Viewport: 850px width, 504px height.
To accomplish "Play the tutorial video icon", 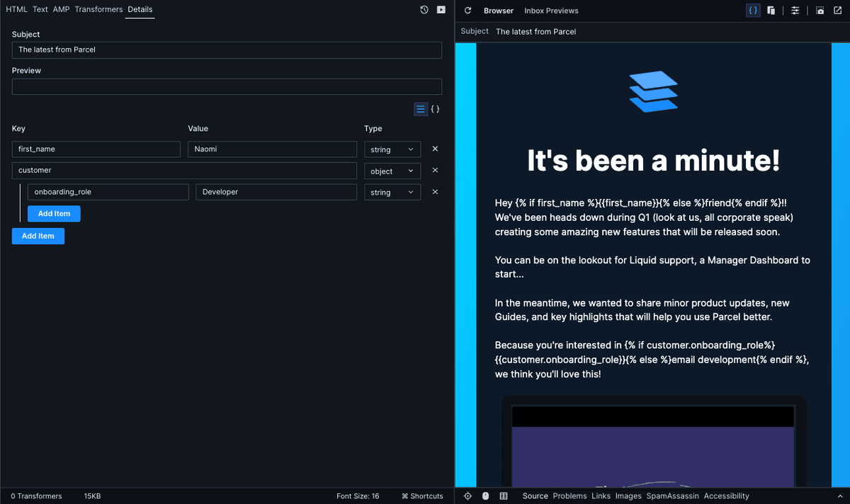I will pyautogui.click(x=441, y=9).
